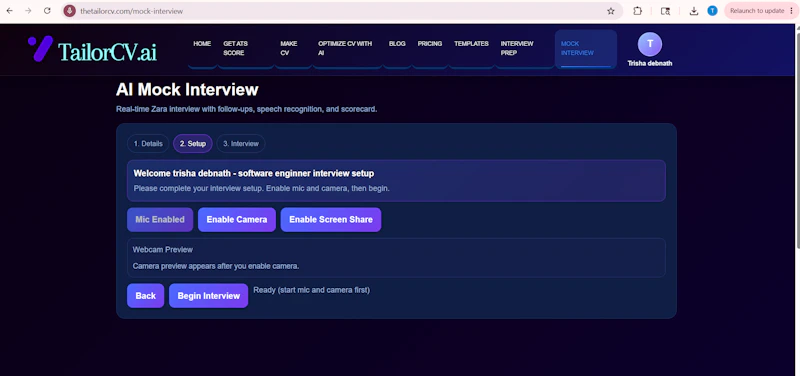
Task: Click the Trisha debnath username text
Action: click(649, 64)
